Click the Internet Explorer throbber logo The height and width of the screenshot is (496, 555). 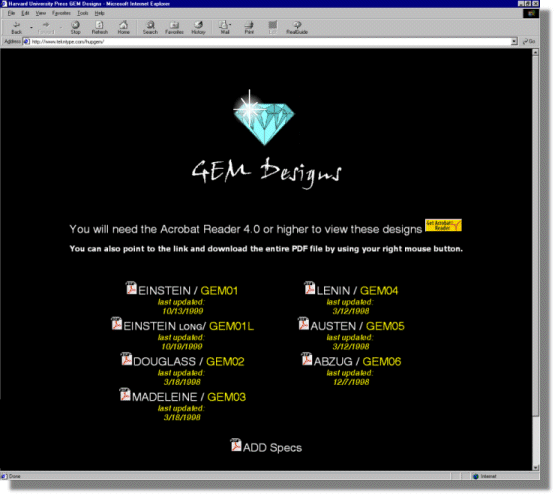click(x=531, y=13)
